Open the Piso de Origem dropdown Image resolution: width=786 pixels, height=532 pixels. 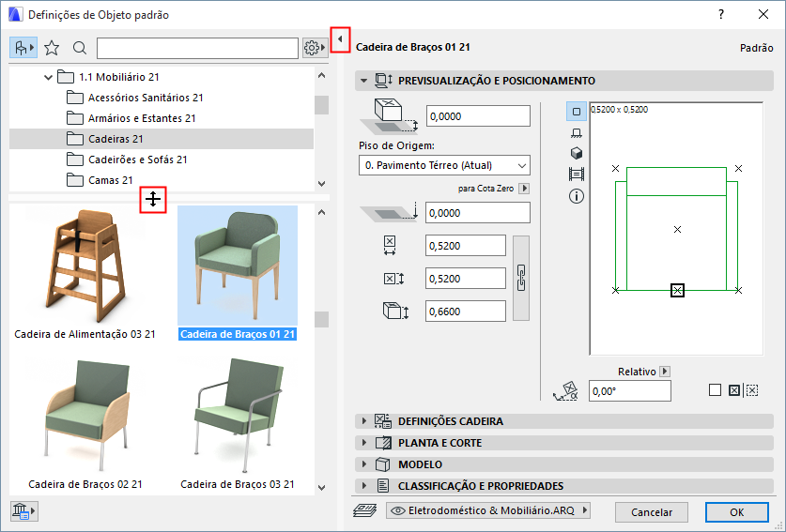pyautogui.click(x=444, y=165)
